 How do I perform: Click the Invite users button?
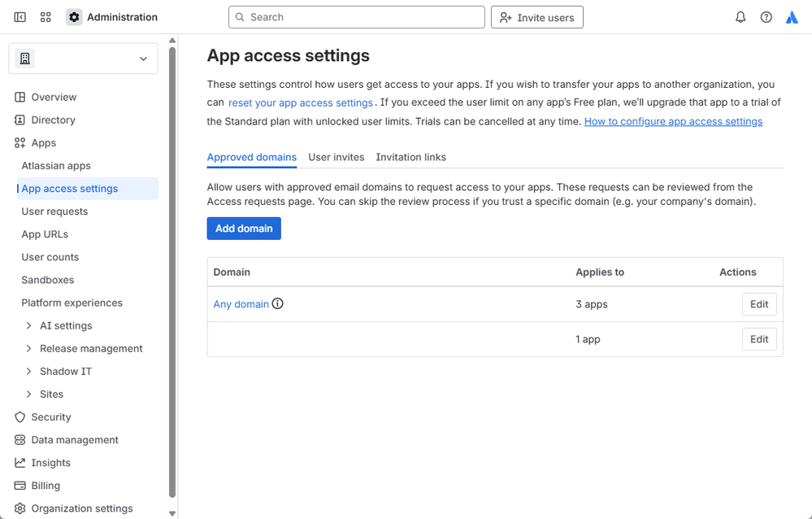coord(537,17)
